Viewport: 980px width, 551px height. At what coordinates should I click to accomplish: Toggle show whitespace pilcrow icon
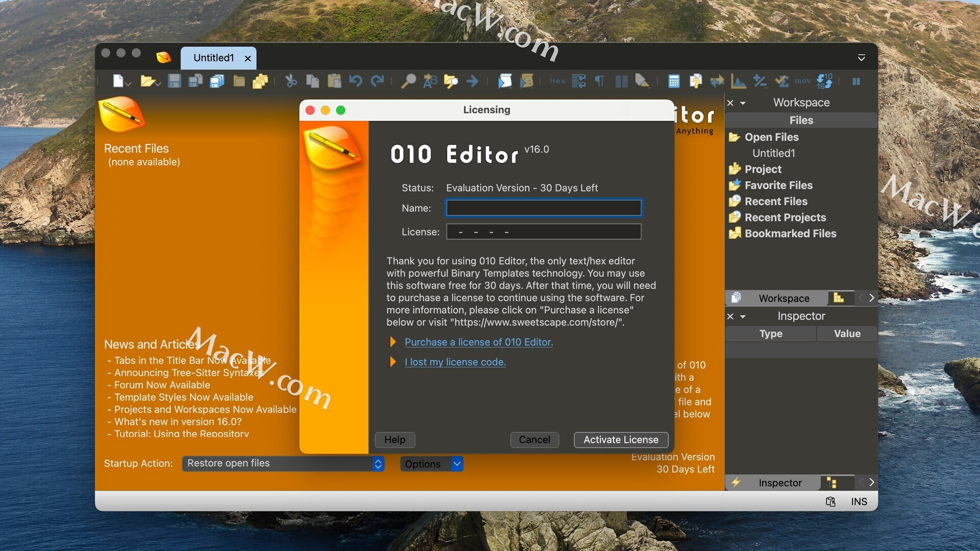[600, 81]
